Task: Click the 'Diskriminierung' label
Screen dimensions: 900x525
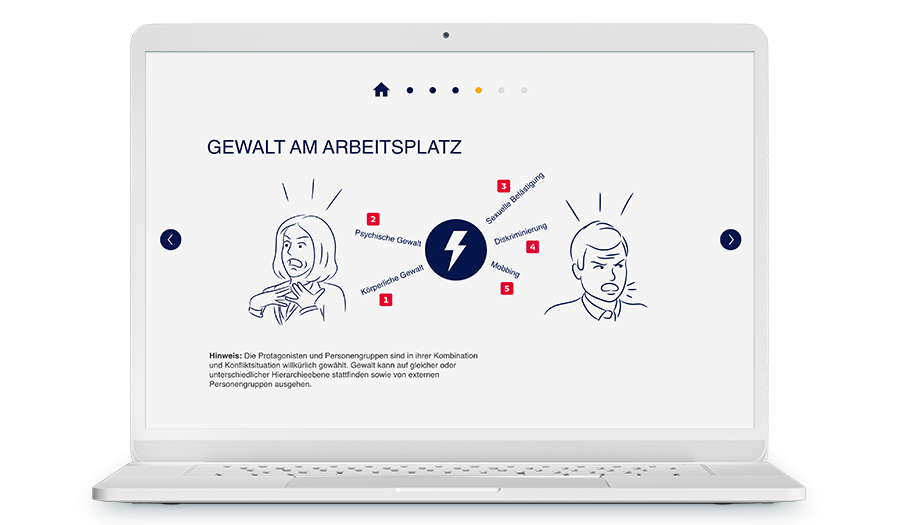Action: pyautogui.click(x=521, y=234)
